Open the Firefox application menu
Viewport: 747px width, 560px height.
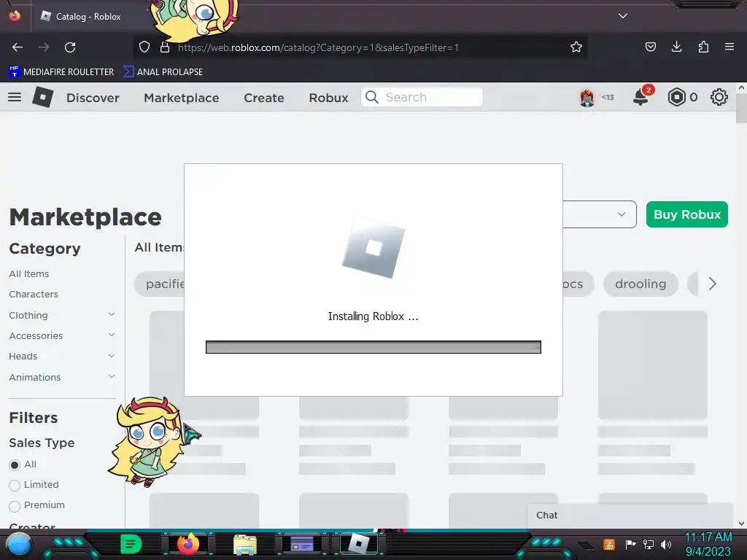[729, 47]
